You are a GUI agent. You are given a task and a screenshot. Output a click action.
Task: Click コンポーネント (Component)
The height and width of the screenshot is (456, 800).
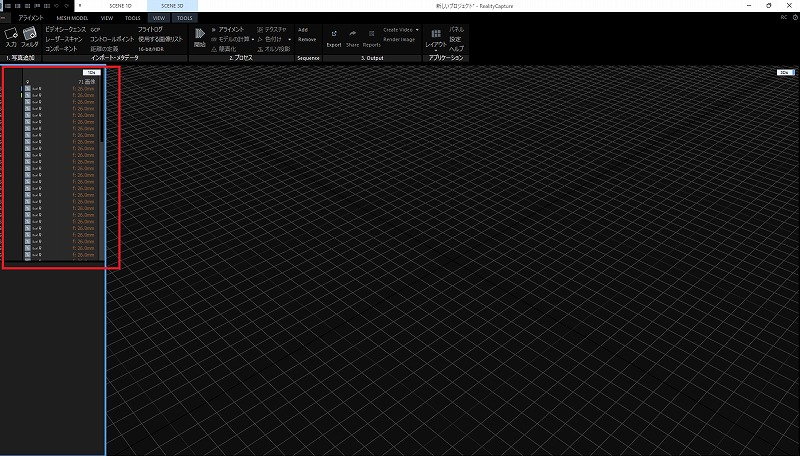pos(61,49)
